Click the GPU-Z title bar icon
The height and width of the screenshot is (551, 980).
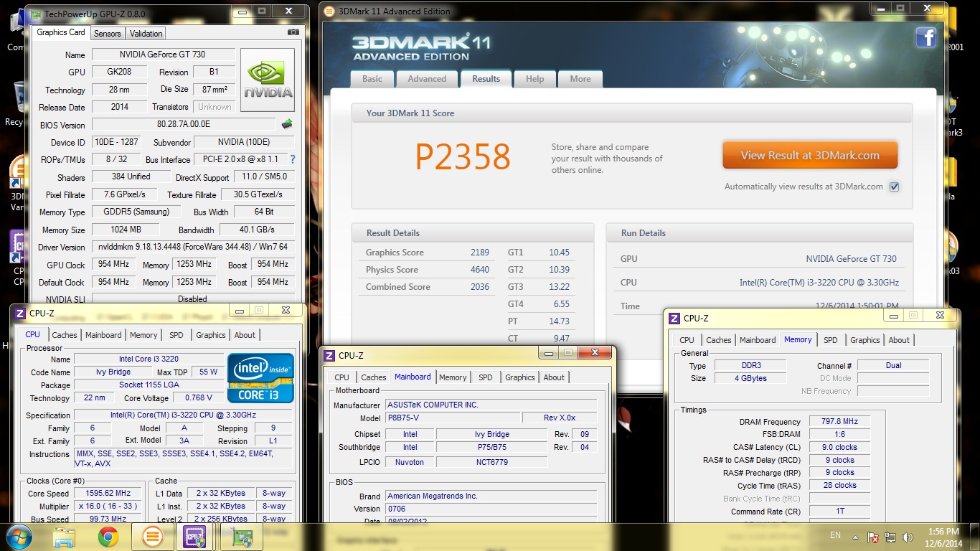pos(35,13)
